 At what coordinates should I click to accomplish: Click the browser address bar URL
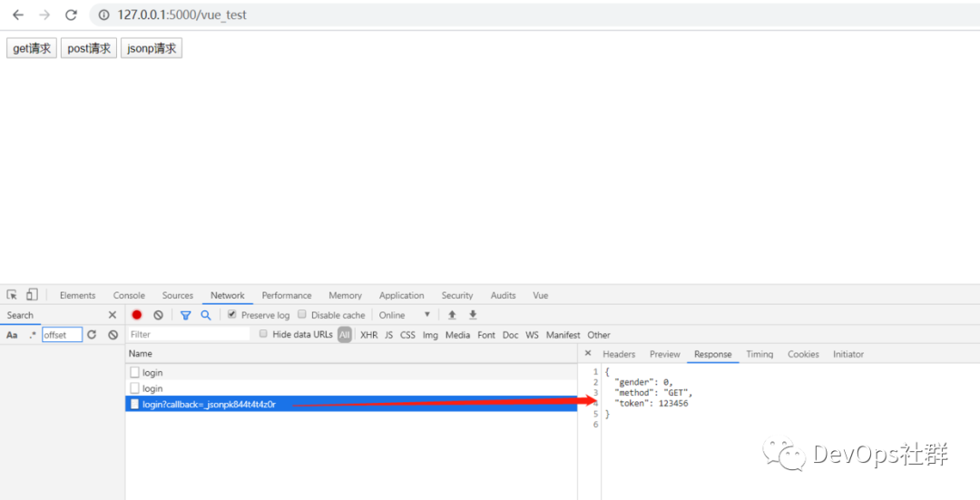click(181, 15)
